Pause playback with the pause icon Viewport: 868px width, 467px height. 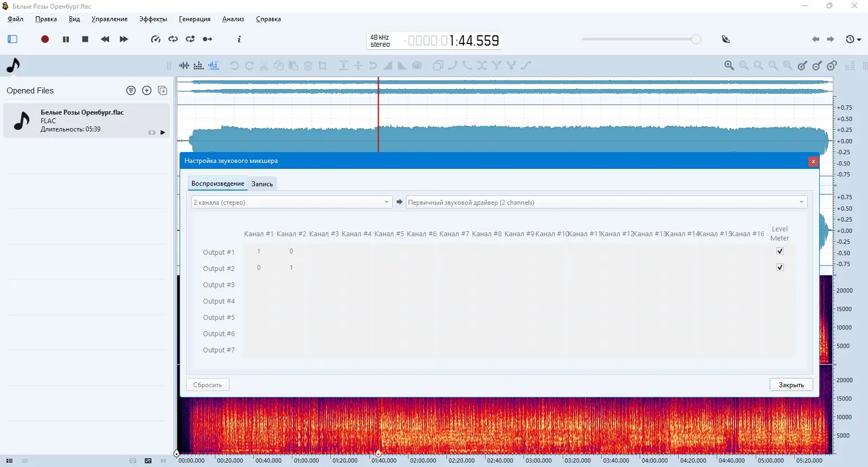pyautogui.click(x=66, y=39)
